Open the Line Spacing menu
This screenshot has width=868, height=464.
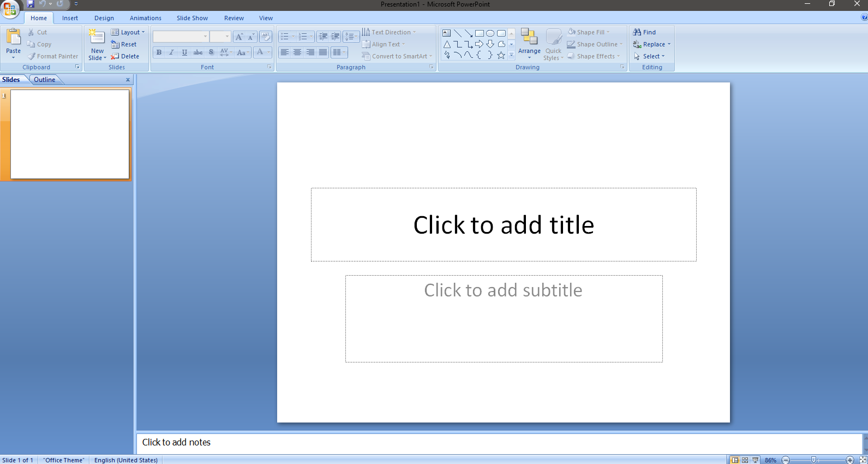[351, 37]
